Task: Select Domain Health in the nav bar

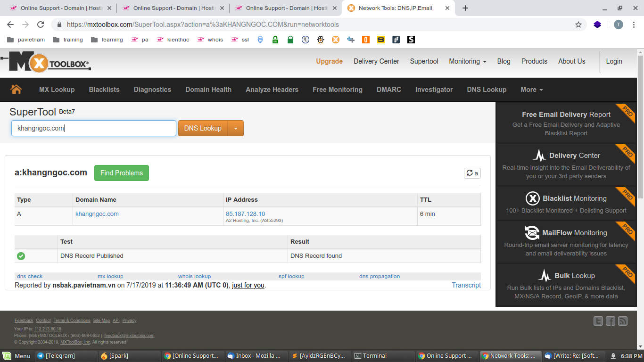Action: (208, 90)
